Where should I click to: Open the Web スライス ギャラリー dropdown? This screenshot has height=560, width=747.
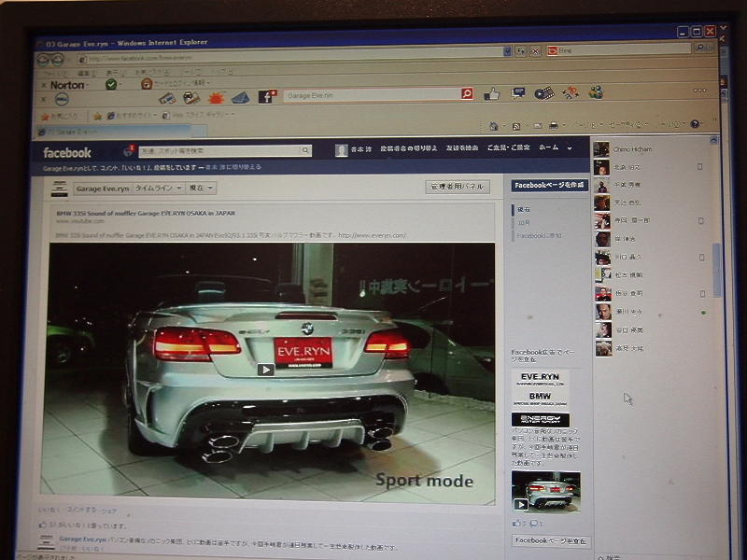tap(199, 115)
